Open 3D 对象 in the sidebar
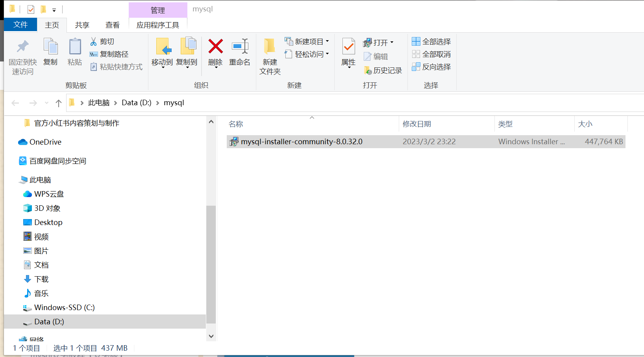The height and width of the screenshot is (357, 644). pos(47,208)
